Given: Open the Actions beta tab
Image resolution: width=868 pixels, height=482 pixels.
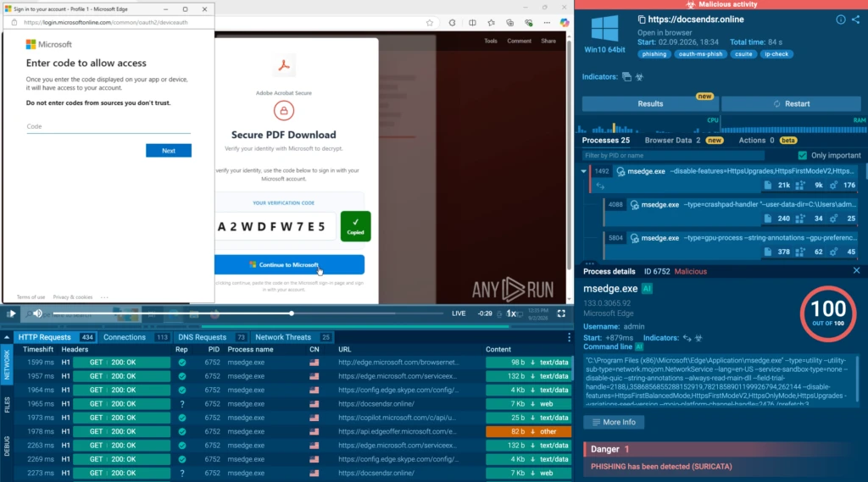Looking at the screenshot, I should coord(767,141).
